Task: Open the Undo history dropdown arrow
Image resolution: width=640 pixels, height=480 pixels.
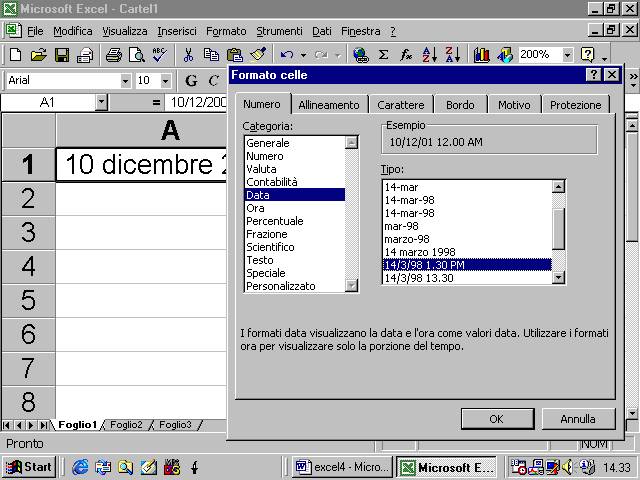Action: (x=303, y=55)
